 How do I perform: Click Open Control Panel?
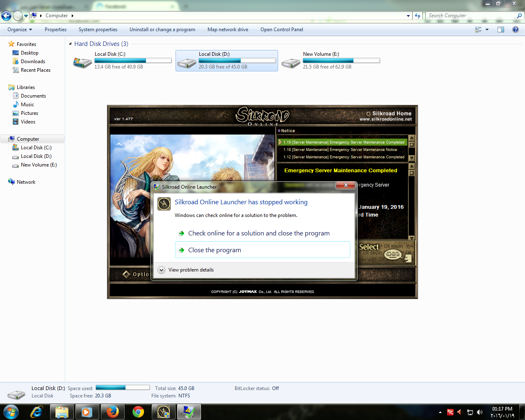pos(282,30)
